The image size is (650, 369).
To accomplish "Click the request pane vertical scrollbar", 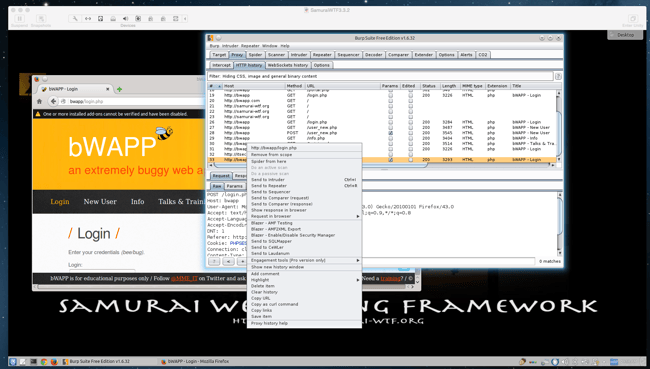I will [x=559, y=224].
